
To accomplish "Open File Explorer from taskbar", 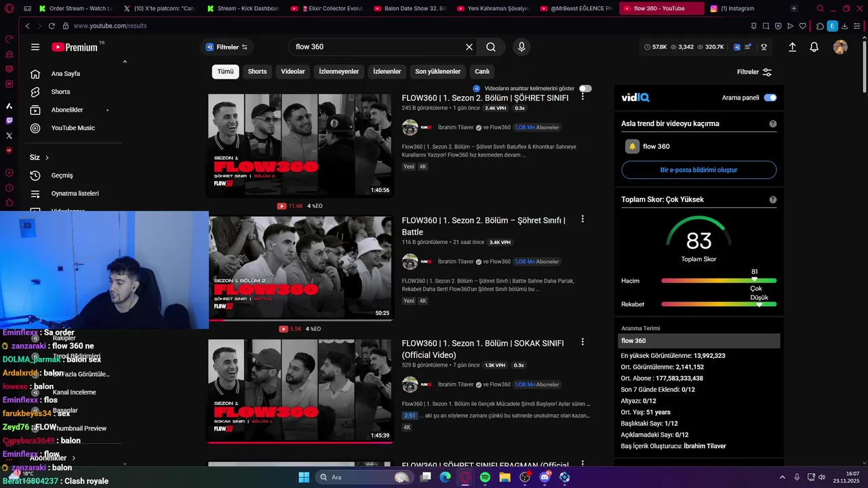I will pyautogui.click(x=505, y=477).
